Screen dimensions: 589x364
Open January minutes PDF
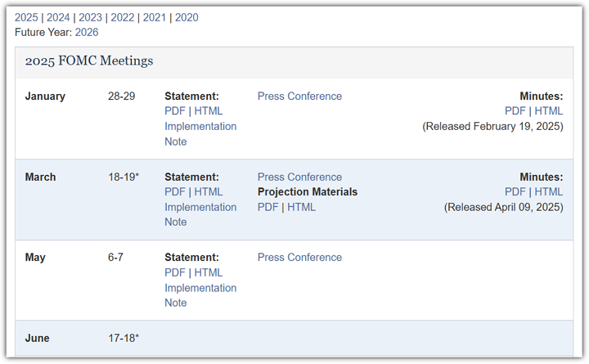tap(515, 111)
